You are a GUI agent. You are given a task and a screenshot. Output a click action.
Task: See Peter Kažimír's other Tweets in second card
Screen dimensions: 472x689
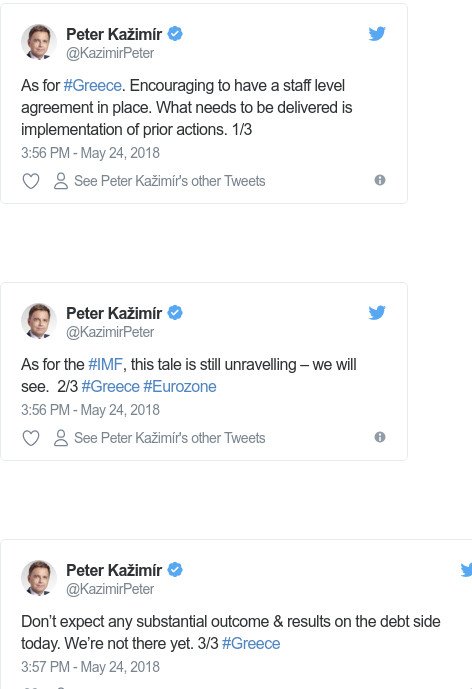coord(170,438)
